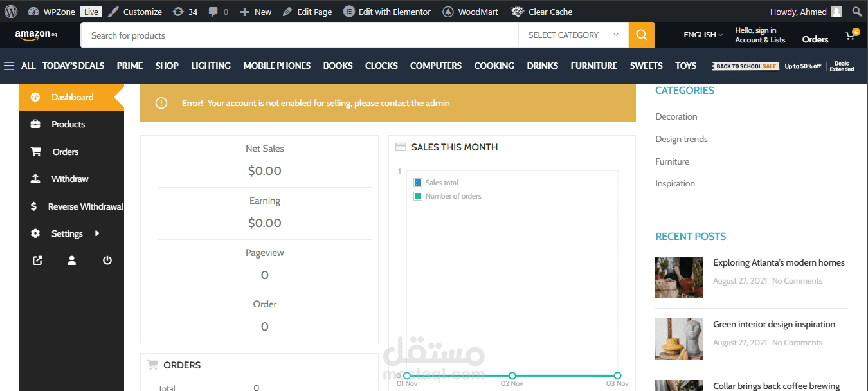Open the COMPUTERS menu item
This screenshot has width=868, height=391.
[436, 66]
